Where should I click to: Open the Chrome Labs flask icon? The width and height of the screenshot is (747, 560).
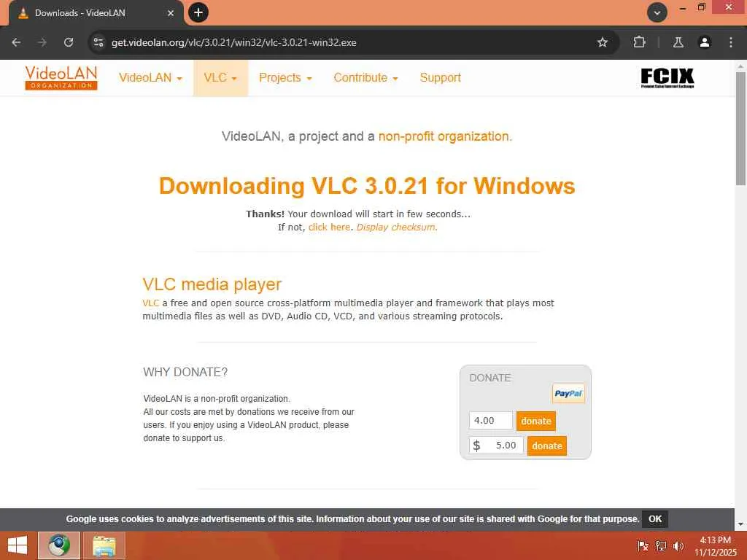[x=678, y=42]
